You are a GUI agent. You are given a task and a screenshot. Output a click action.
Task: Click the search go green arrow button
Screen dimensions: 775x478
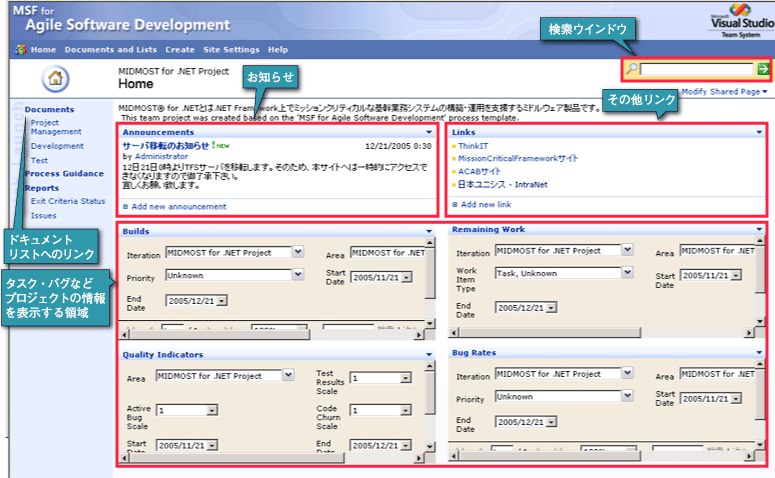(763, 69)
